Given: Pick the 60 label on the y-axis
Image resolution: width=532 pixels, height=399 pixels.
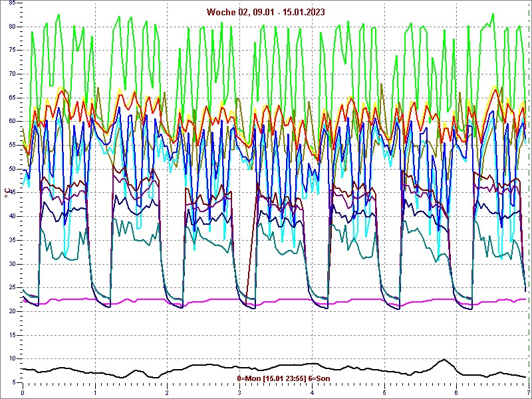Looking at the screenshot, I should point(13,121).
